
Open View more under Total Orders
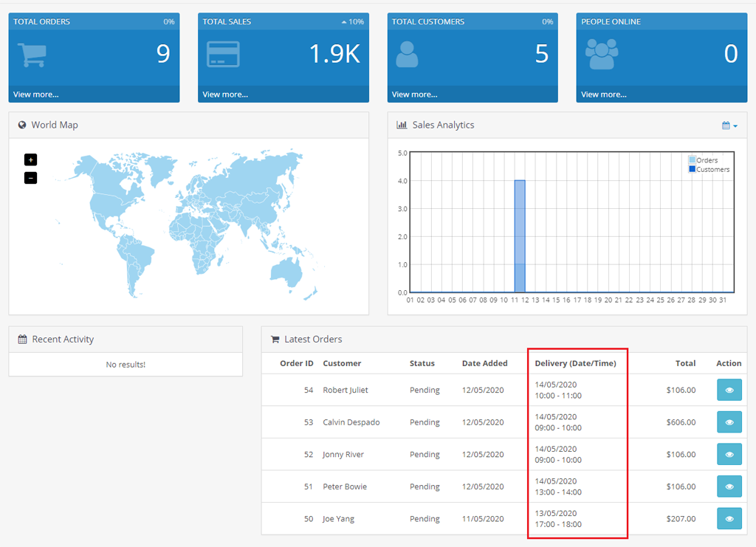35,94
